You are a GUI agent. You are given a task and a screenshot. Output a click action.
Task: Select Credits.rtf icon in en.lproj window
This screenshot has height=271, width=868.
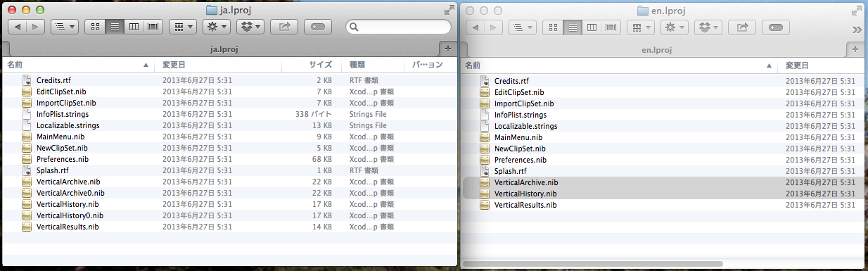485,81
